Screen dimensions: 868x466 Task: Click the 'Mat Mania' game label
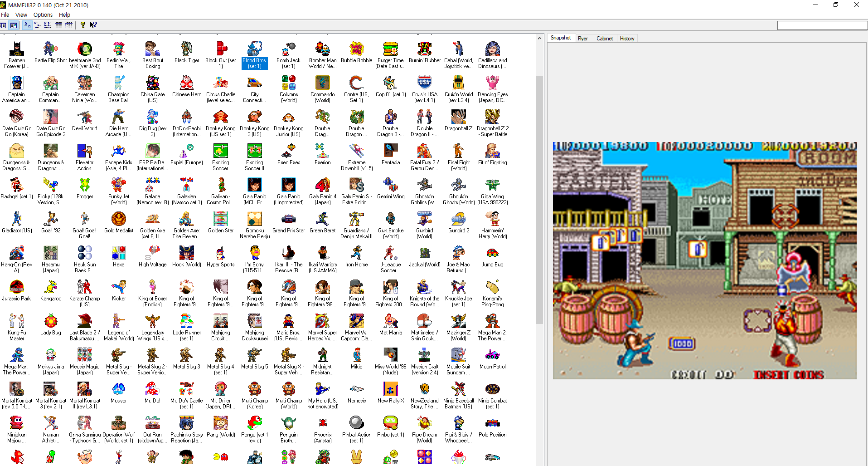tap(391, 333)
